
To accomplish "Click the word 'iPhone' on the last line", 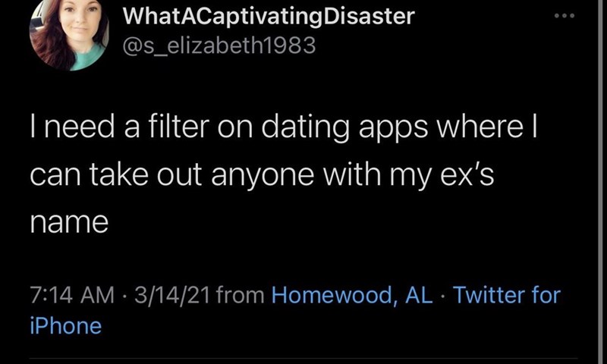I will (65, 326).
